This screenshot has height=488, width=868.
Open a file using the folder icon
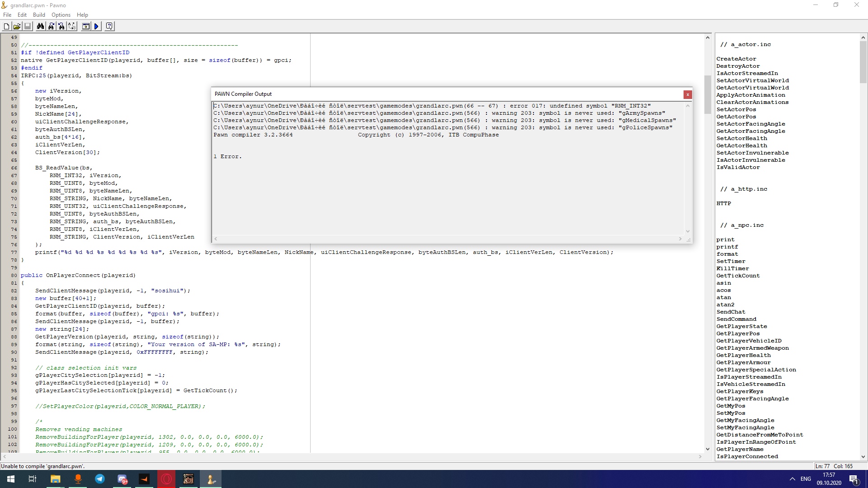coord(17,26)
